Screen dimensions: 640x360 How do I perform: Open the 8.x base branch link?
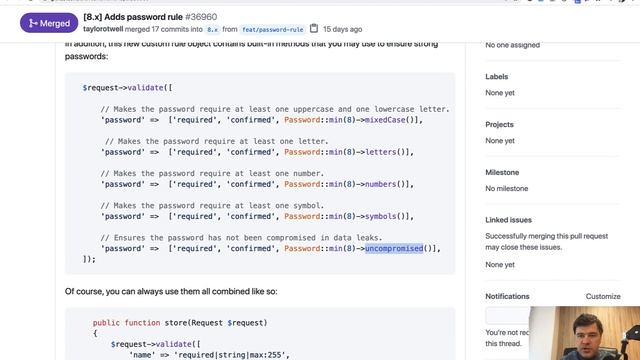pyautogui.click(x=212, y=29)
